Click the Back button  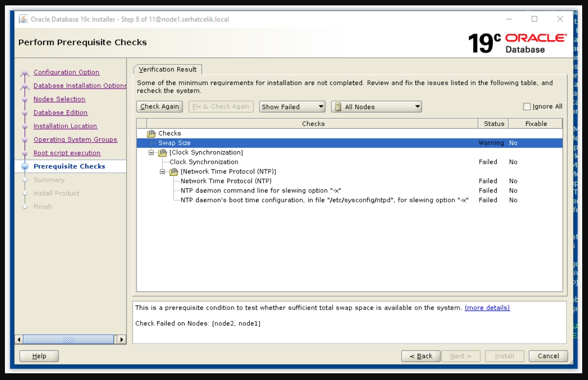421,356
